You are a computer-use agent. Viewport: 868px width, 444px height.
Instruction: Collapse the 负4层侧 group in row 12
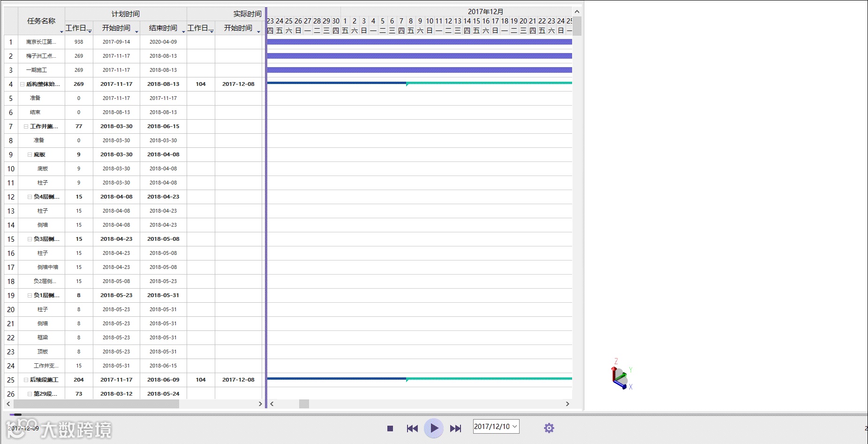[x=30, y=197]
